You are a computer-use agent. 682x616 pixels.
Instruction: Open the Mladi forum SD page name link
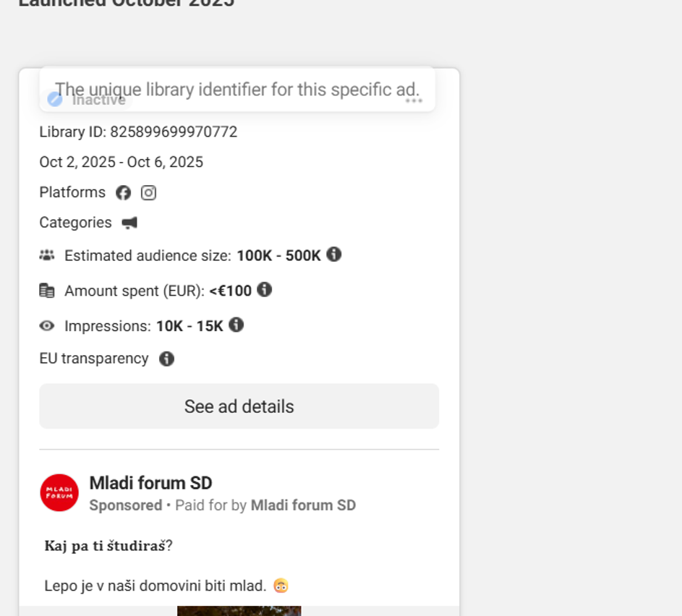[x=150, y=483]
